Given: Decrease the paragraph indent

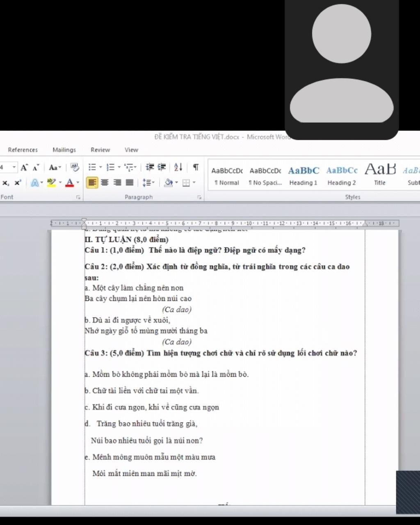Looking at the screenshot, I should coord(150,167).
